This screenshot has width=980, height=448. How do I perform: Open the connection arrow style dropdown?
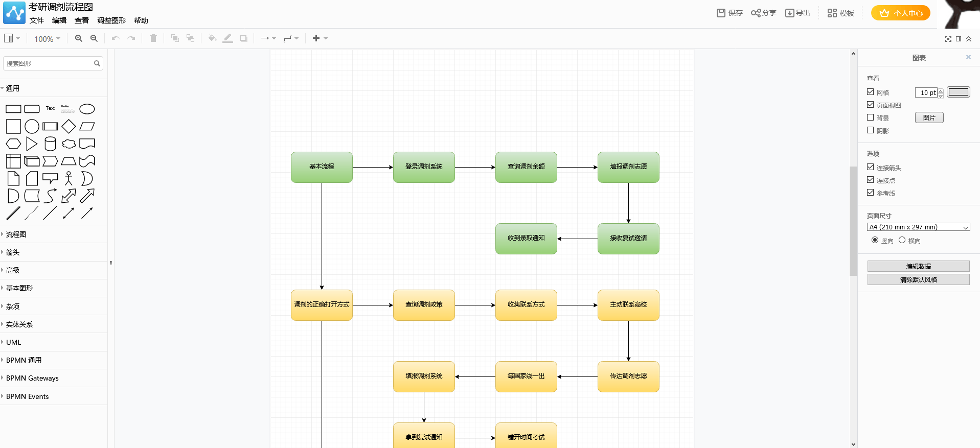tap(268, 38)
